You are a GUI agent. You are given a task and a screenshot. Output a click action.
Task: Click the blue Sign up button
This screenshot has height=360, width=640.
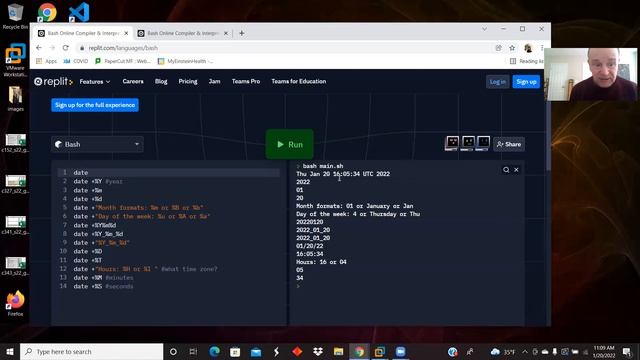tap(526, 82)
